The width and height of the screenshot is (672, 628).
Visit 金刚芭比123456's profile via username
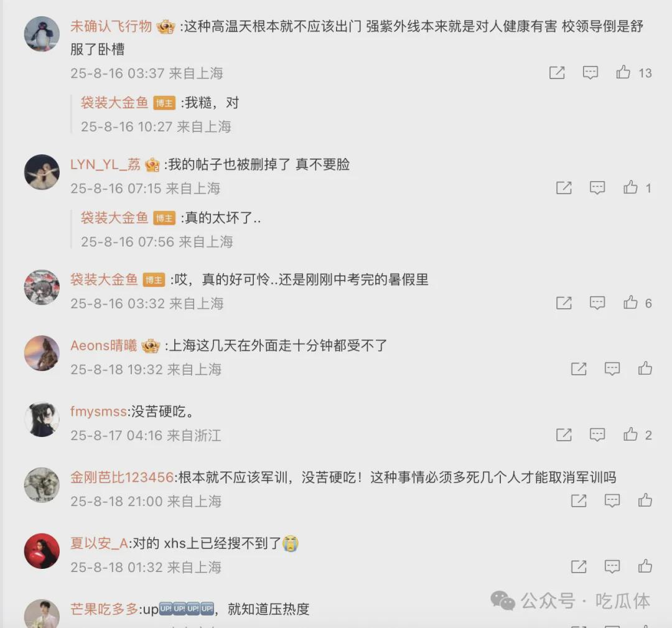(122, 477)
